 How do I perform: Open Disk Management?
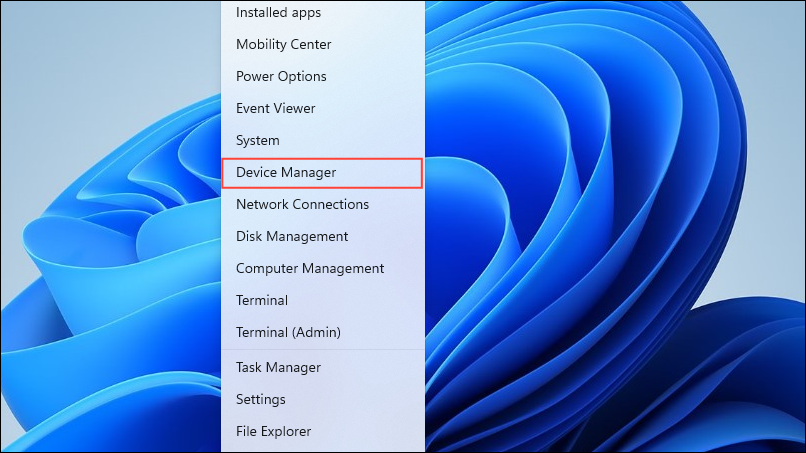tap(323, 236)
